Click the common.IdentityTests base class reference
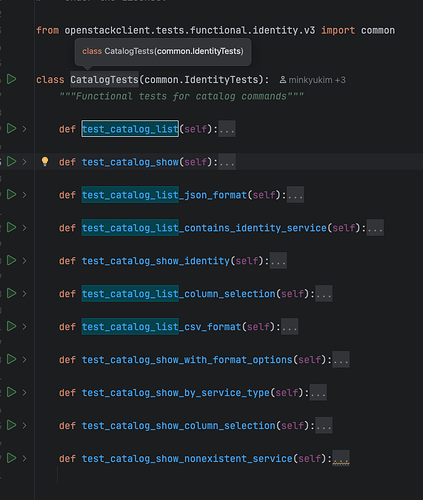The width and height of the screenshot is (423, 500). pos(201,80)
